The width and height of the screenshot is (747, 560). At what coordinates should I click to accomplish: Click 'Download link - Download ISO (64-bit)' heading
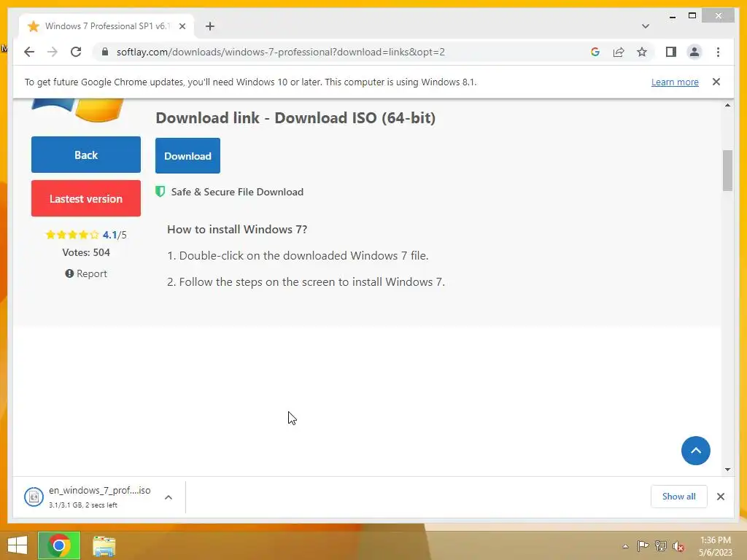[295, 117]
